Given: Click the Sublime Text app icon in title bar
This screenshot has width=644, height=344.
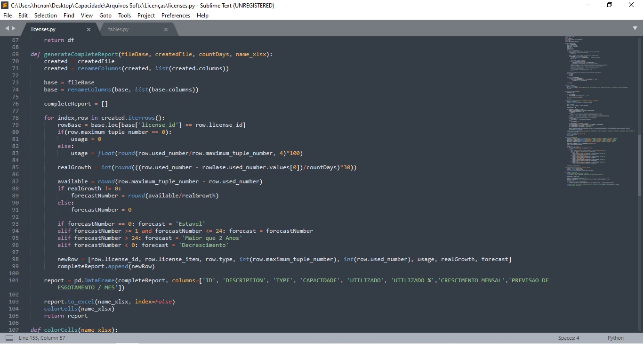Looking at the screenshot, I should pyautogui.click(x=5, y=5).
